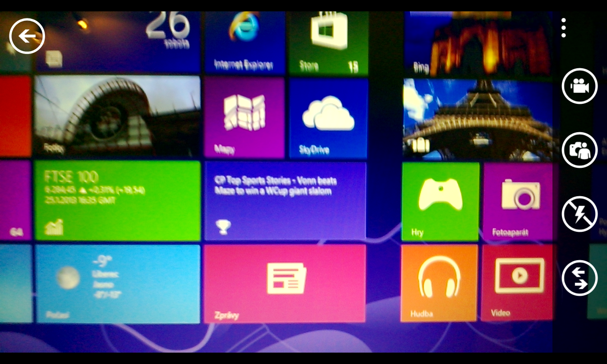Image resolution: width=607 pixels, height=364 pixels.
Task: Launch the Store app
Action: tap(327, 36)
